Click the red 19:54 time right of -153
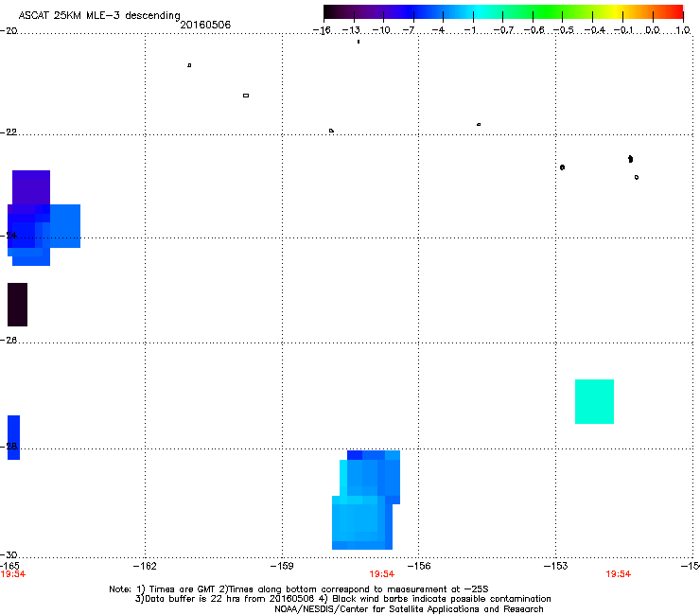 [x=619, y=574]
